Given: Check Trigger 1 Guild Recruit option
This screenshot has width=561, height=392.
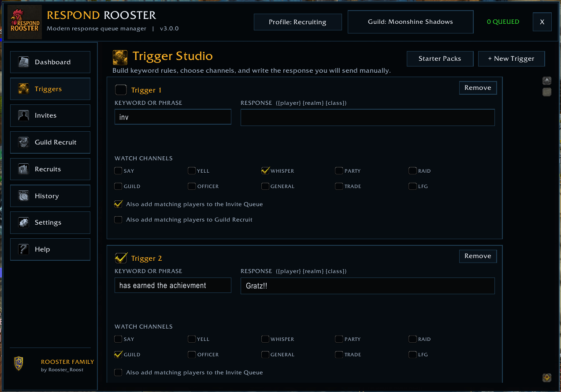Looking at the screenshot, I should (x=118, y=220).
